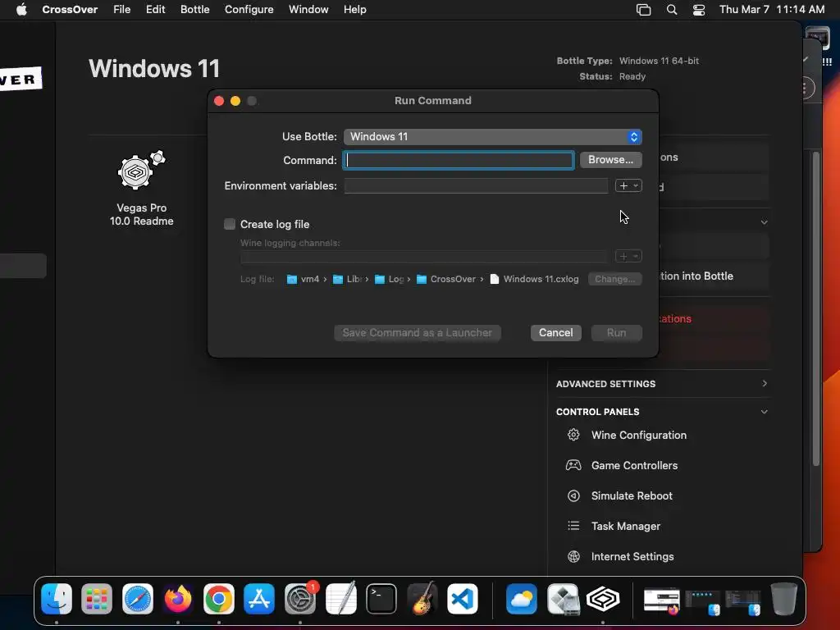Open Terminal from the Dock
This screenshot has height=630, width=840.
coord(381,598)
